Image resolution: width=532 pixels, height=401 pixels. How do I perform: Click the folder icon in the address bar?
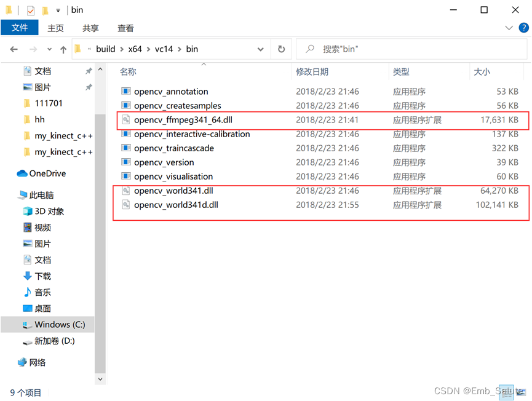(77, 49)
